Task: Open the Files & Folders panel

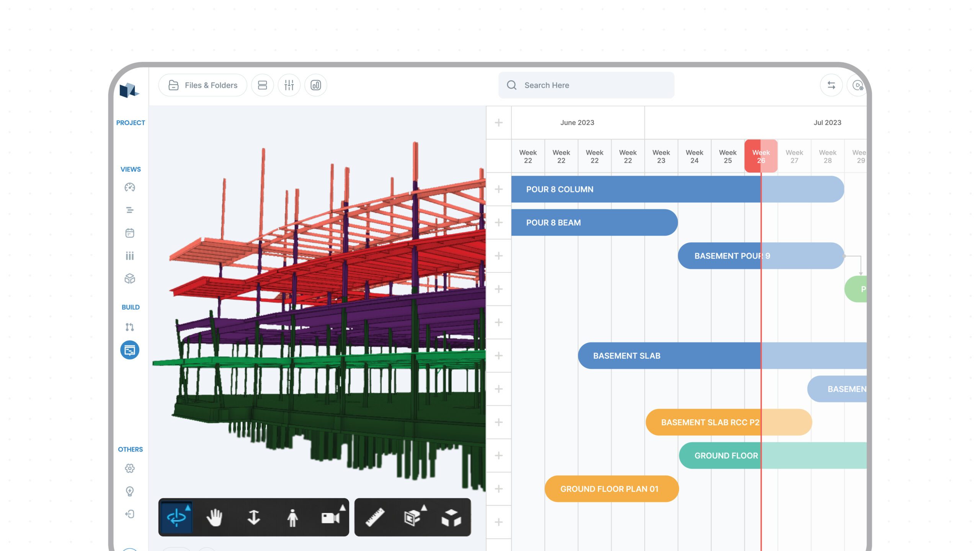Action: 203,85
